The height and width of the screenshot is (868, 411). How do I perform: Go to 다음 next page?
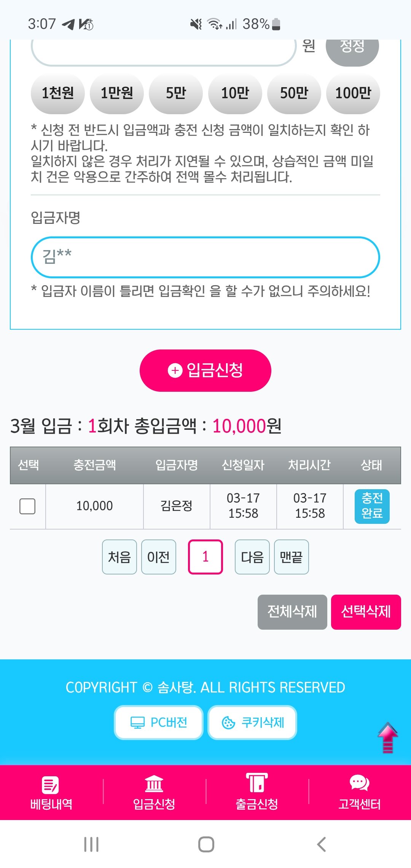tap(252, 557)
